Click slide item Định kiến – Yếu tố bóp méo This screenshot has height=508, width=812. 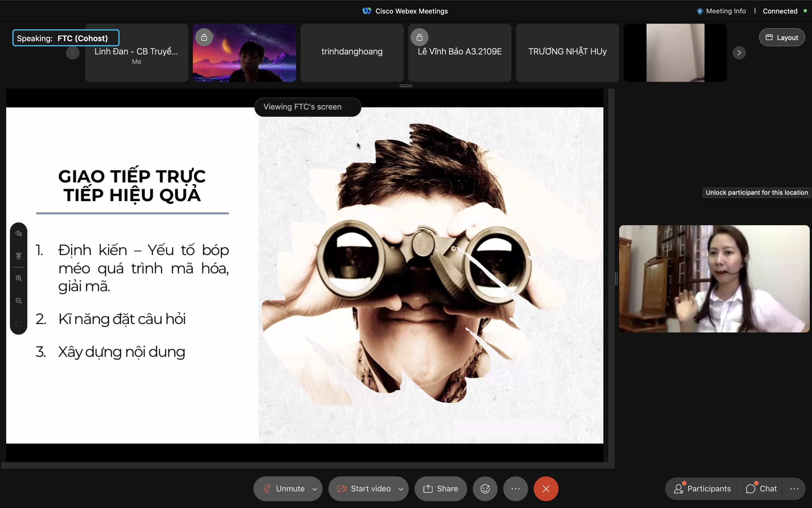pyautogui.click(x=144, y=268)
